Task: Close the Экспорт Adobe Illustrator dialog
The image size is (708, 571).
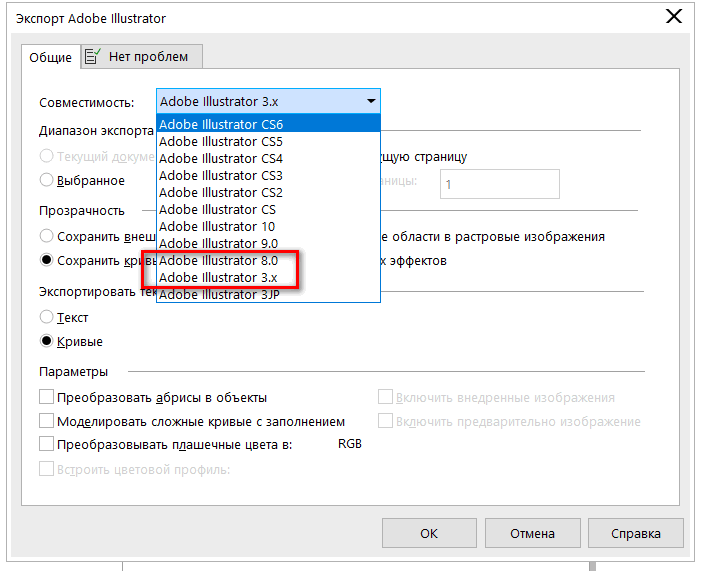Action: 677,18
